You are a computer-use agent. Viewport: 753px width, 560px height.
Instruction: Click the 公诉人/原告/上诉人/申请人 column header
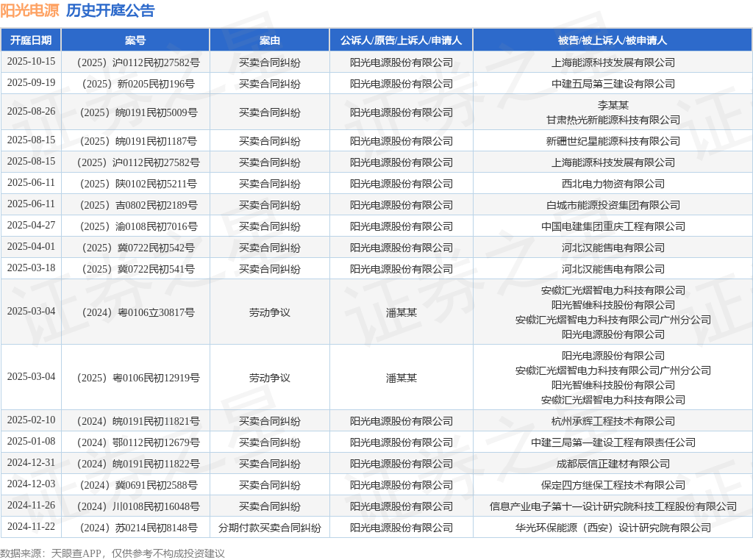pyautogui.click(x=401, y=40)
